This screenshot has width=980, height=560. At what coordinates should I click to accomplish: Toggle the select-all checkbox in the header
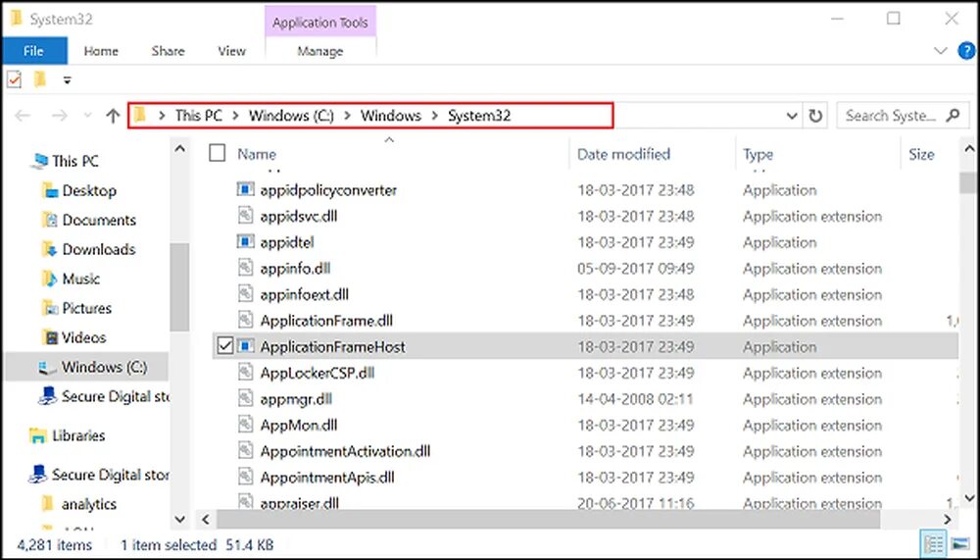click(217, 153)
